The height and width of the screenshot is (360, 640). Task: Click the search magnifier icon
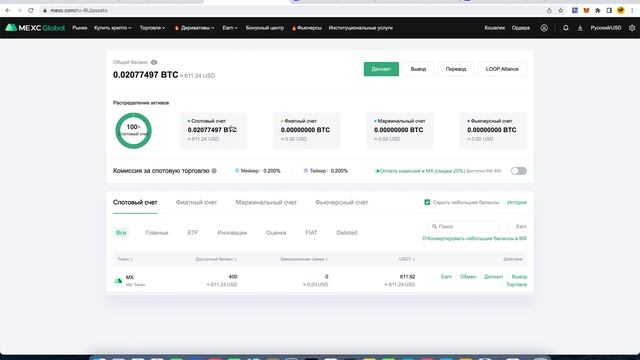434,226
